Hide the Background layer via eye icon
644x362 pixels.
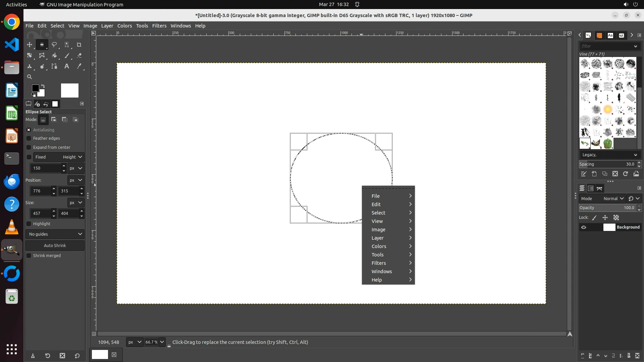coord(584,227)
